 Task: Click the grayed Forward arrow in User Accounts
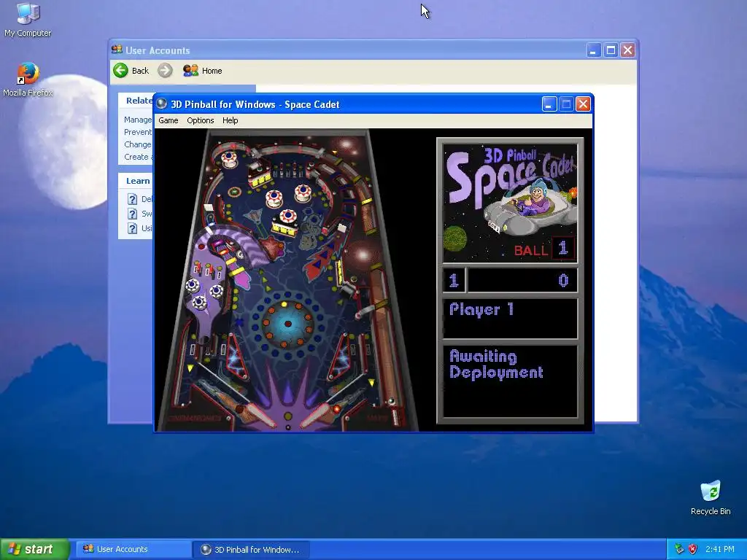(165, 71)
